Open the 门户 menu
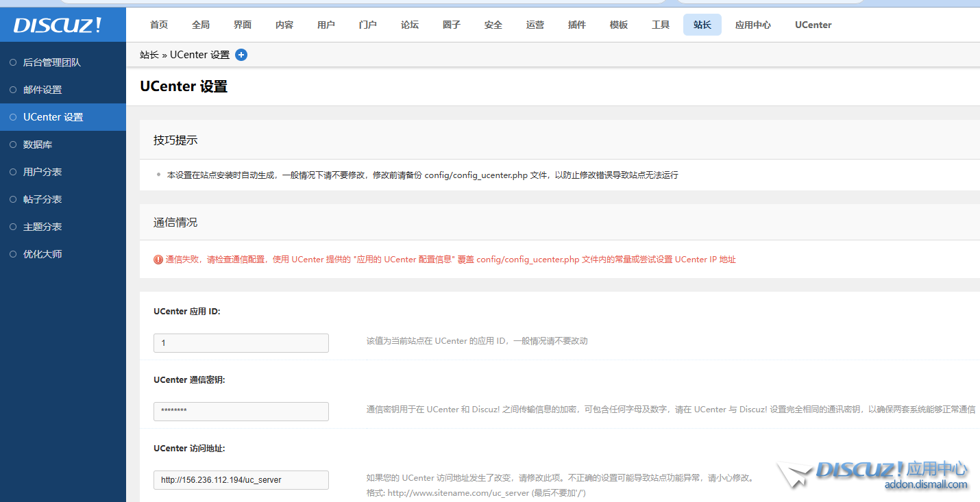This screenshot has height=502, width=980. (368, 25)
